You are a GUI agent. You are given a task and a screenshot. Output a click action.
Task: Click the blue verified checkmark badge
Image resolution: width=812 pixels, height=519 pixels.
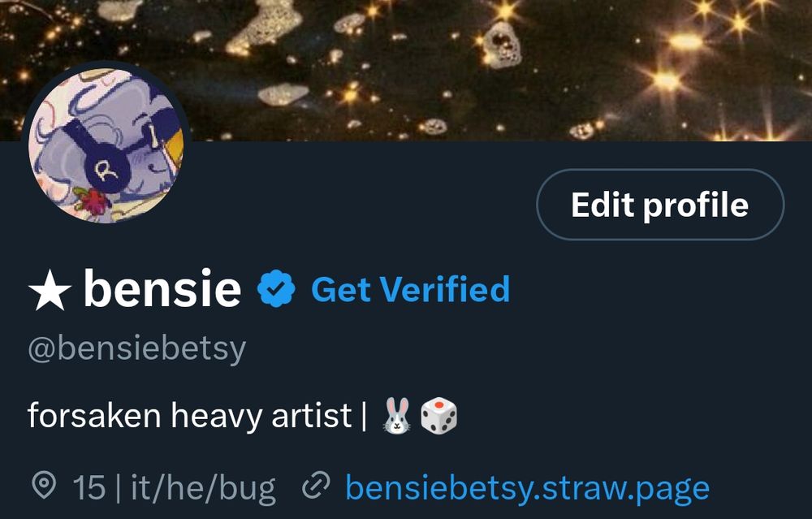point(276,288)
